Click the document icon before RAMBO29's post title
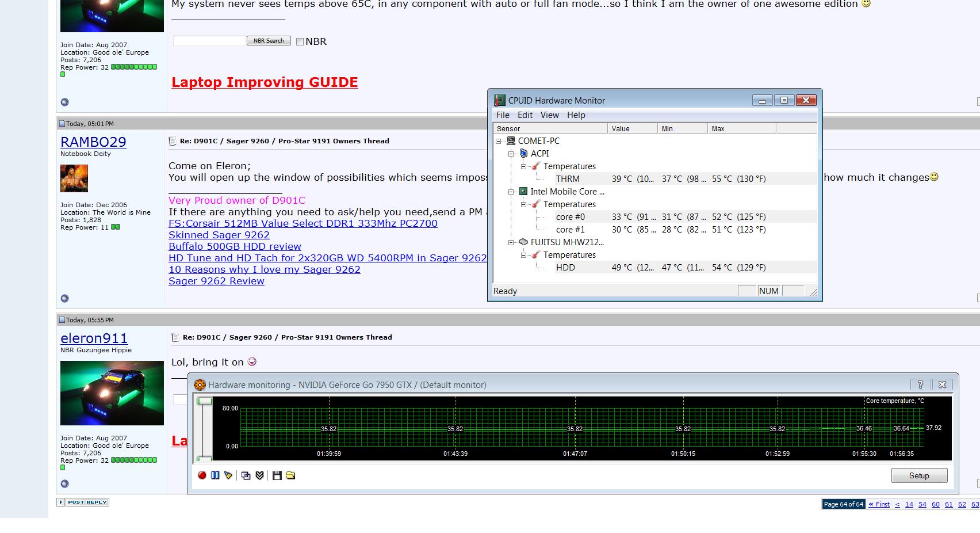The image size is (980, 533). tap(173, 141)
